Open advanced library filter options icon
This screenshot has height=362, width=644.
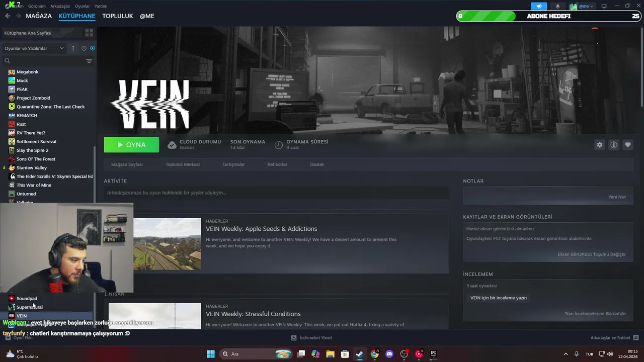pyautogui.click(x=89, y=61)
